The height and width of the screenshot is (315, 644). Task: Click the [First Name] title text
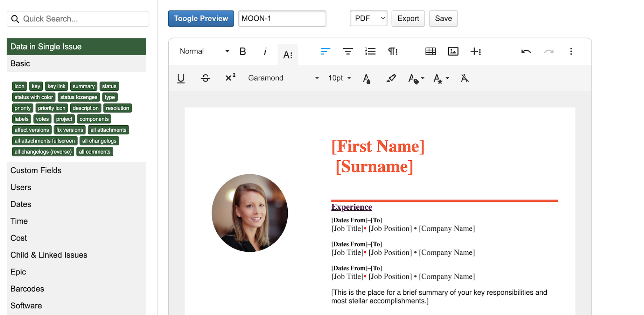pos(378,146)
